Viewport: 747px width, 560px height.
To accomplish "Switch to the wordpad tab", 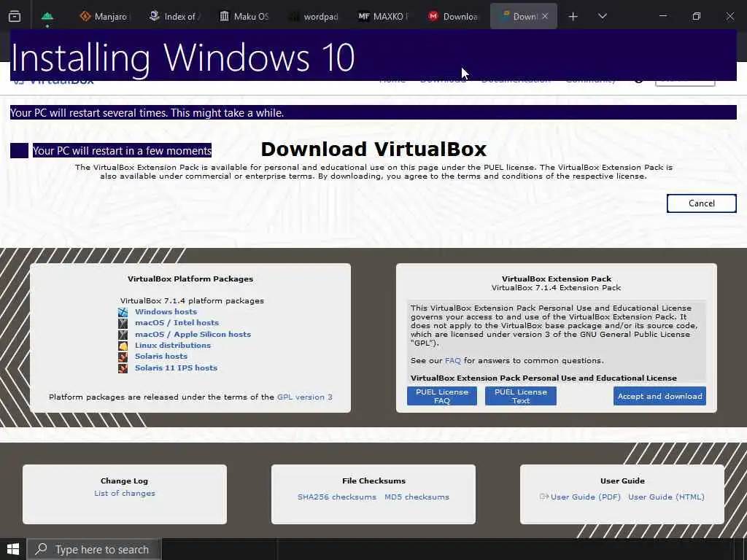I will click(x=314, y=17).
